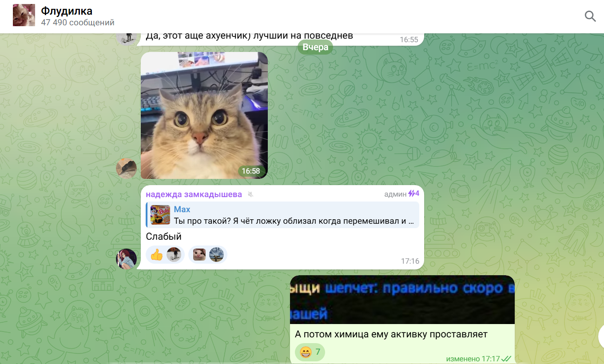
Task: Click the 47 490 сообщений subtitle
Action: tap(78, 23)
